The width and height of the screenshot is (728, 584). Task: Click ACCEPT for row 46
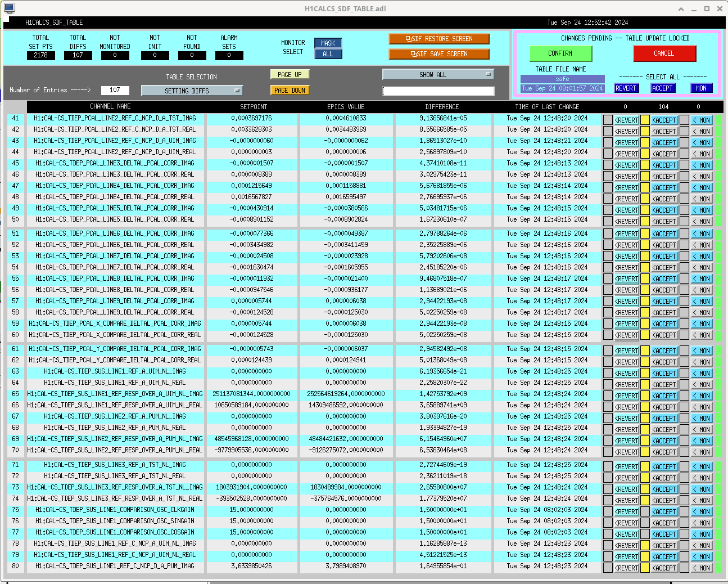tap(664, 176)
